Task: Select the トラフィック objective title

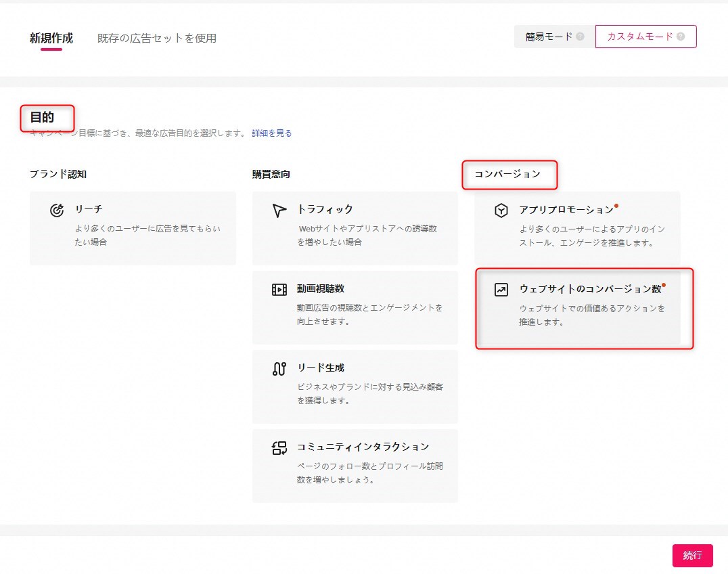Action: (x=325, y=210)
